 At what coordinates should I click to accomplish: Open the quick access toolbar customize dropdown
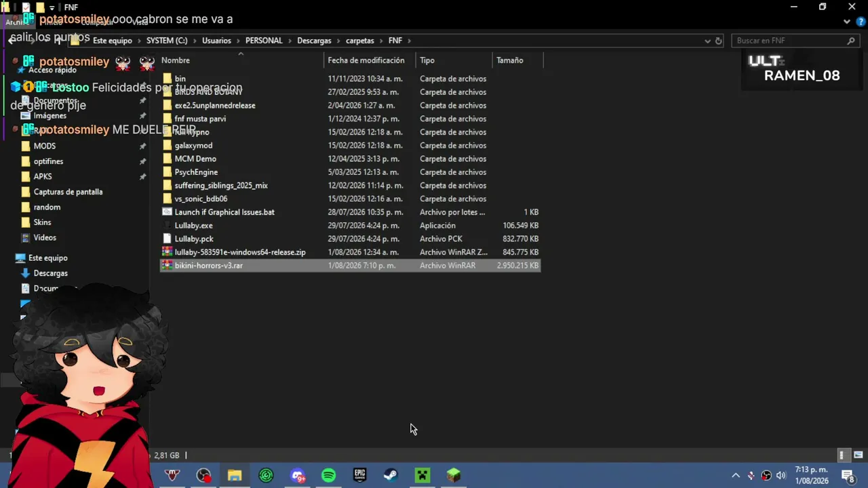pyautogui.click(x=52, y=7)
